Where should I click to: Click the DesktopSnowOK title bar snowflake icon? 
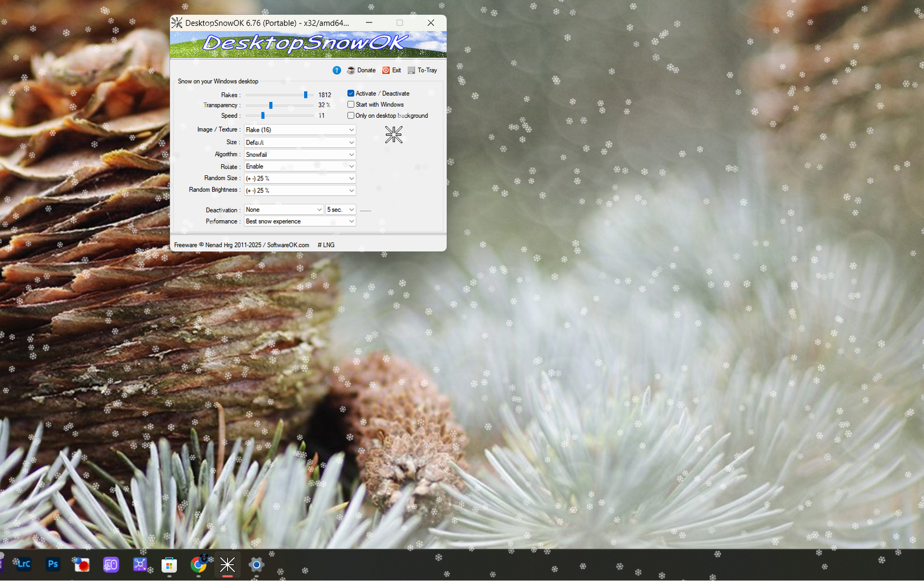click(177, 23)
